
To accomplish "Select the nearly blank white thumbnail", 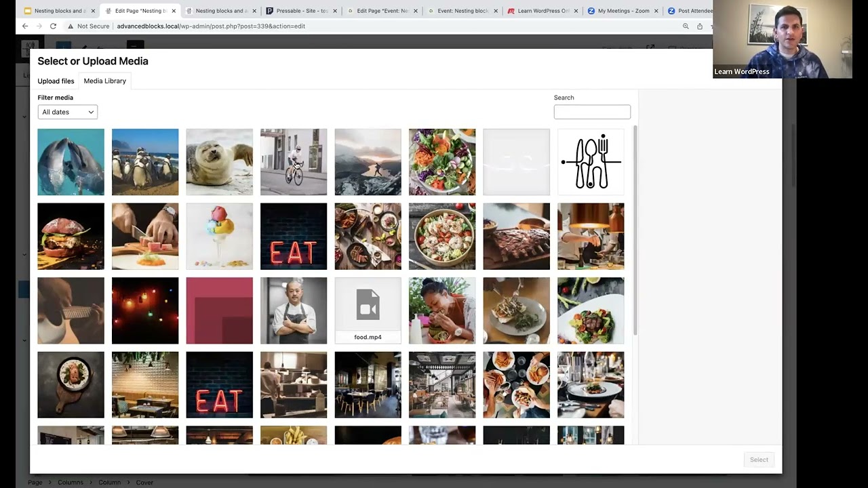I will pos(517,162).
